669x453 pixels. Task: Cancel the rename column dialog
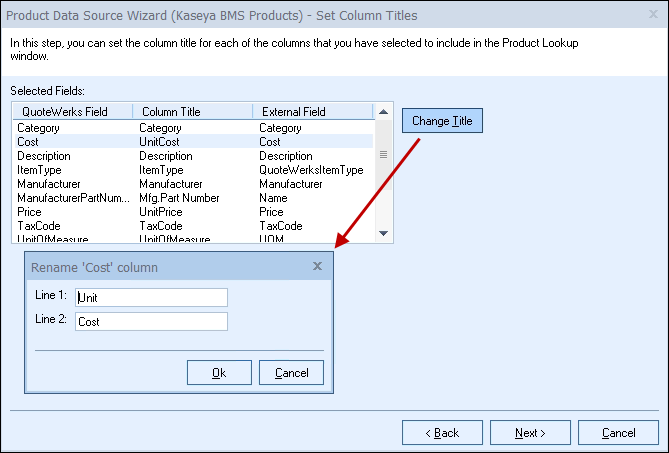click(x=291, y=373)
